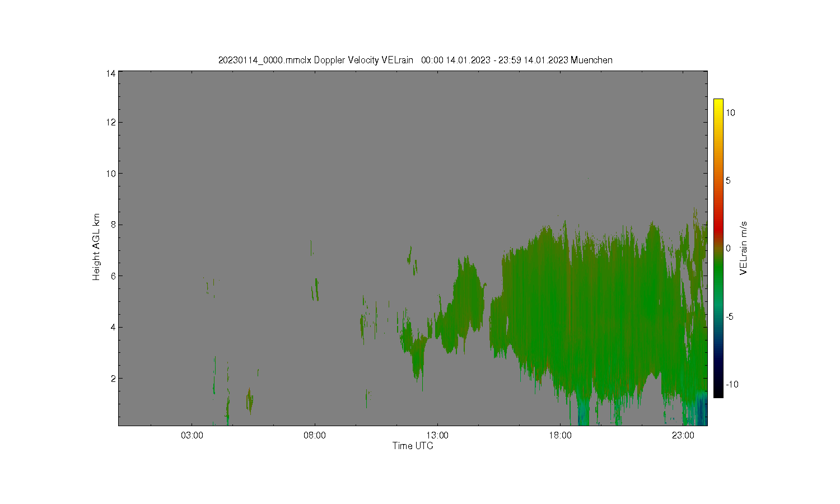Click the height axis tick label 10
This screenshot has height=504, width=840.
point(111,174)
